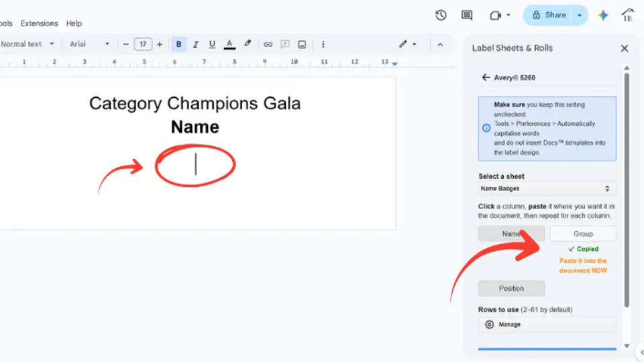Close the Label Sheets & Rolls panel
Viewport: 644px width, 362px height.
(x=625, y=48)
